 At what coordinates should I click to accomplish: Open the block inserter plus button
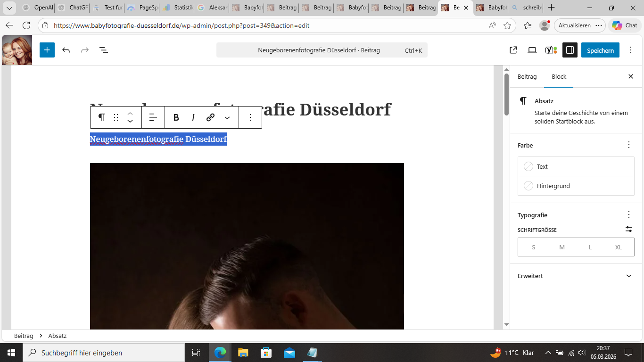point(47,50)
